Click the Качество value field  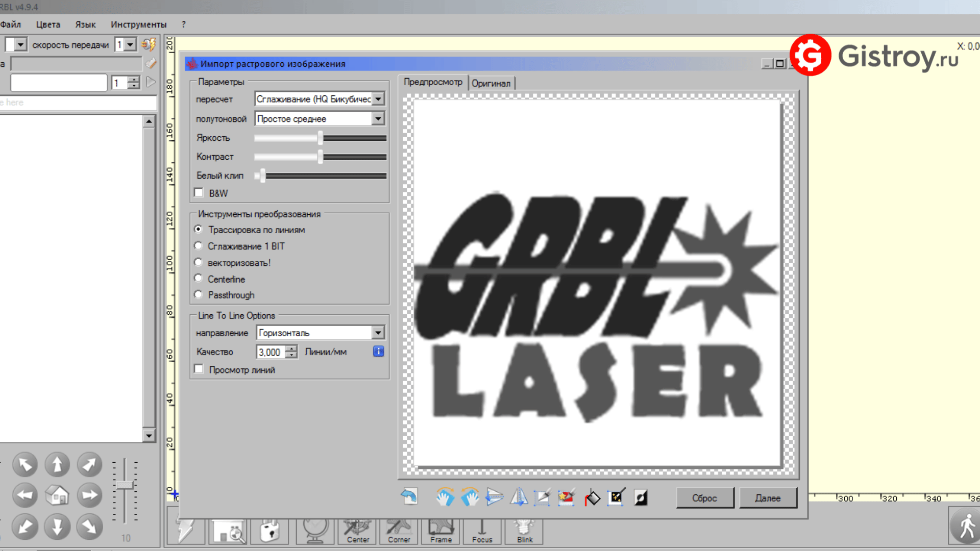[271, 352]
